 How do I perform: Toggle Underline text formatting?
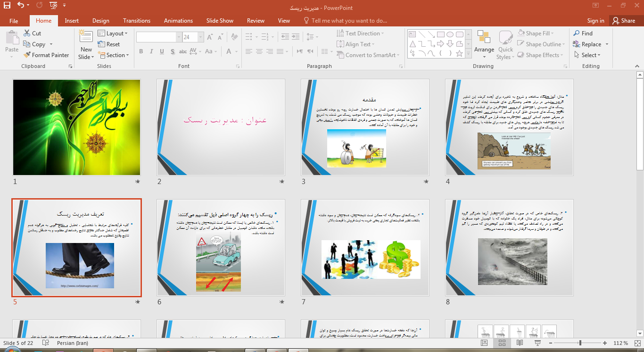click(162, 51)
